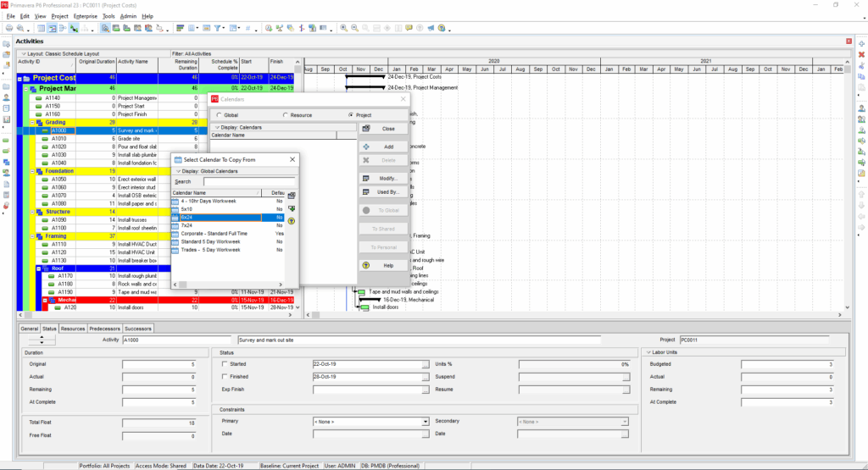Click the announcement megaphone toolbar icon
This screenshot has height=470, width=868.
click(x=431, y=28)
